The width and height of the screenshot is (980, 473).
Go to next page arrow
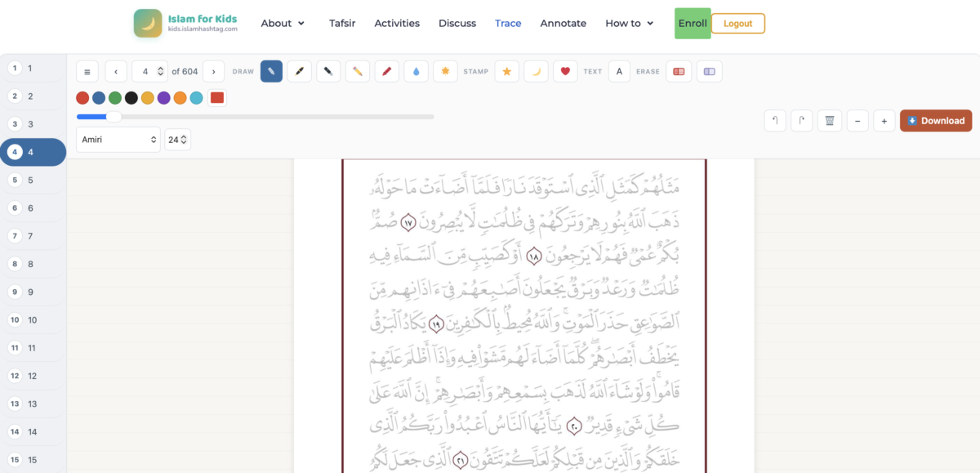214,71
